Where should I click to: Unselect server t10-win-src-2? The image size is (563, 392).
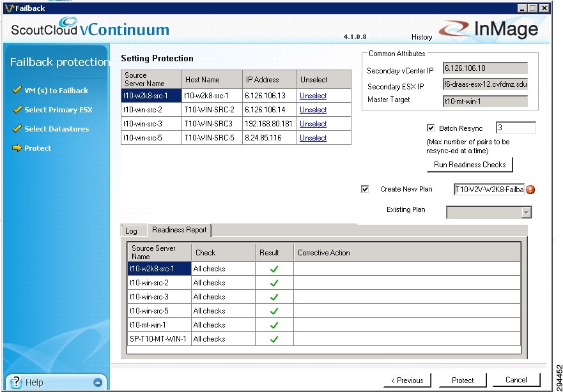[313, 110]
